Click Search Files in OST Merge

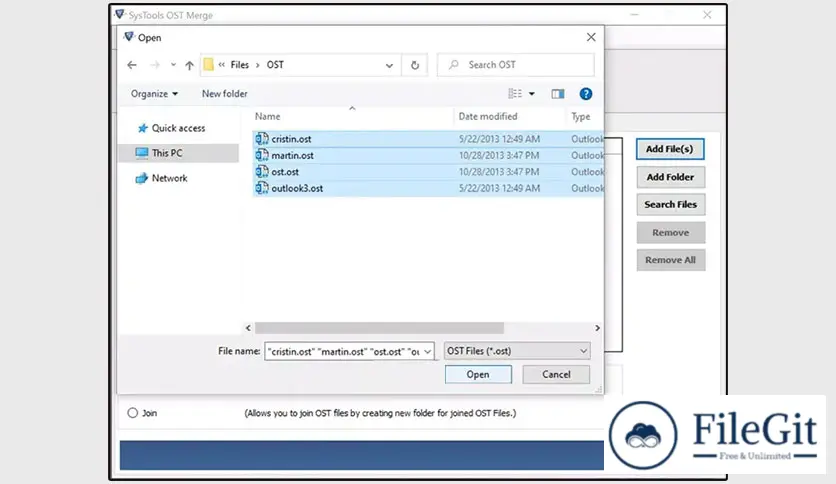click(670, 204)
